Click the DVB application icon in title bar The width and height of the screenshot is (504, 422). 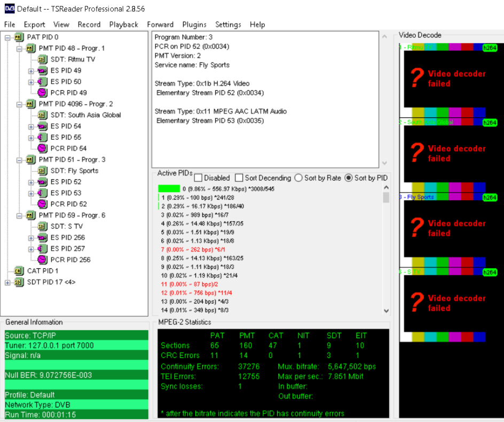coord(9,9)
